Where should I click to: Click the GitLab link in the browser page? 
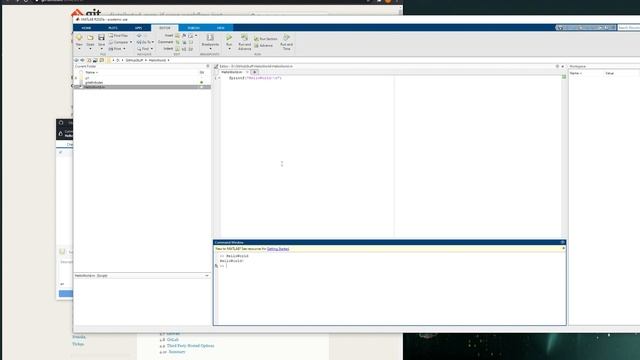pyautogui.click(x=173, y=340)
